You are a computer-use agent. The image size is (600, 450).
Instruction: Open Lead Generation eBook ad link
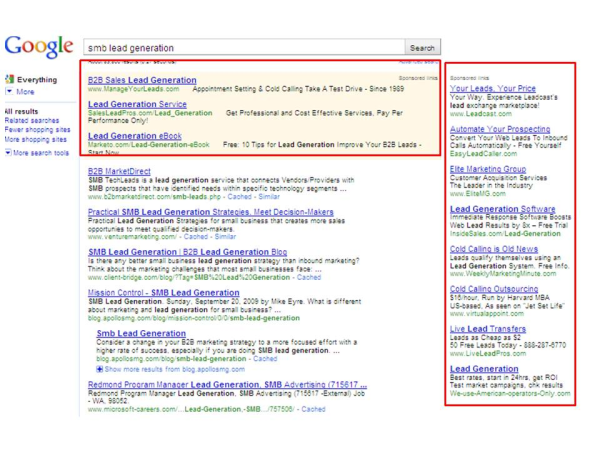click(135, 136)
